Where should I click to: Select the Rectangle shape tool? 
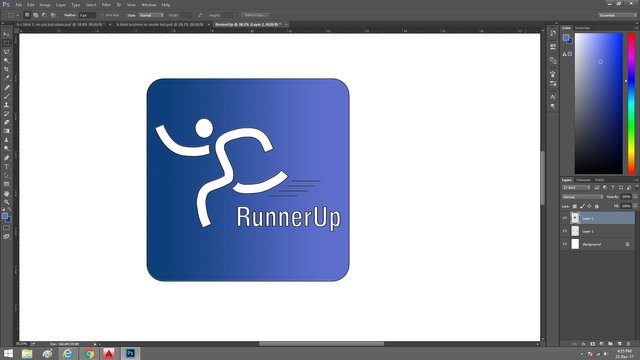coord(6,184)
